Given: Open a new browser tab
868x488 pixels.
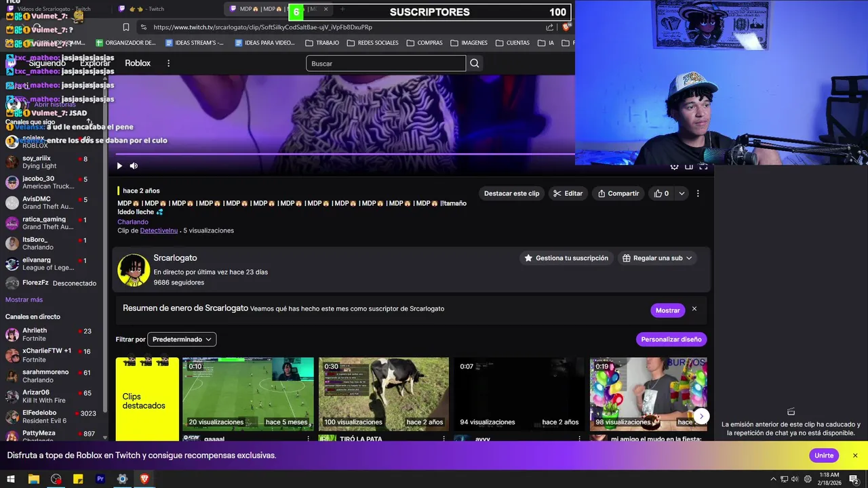Looking at the screenshot, I should 342,9.
